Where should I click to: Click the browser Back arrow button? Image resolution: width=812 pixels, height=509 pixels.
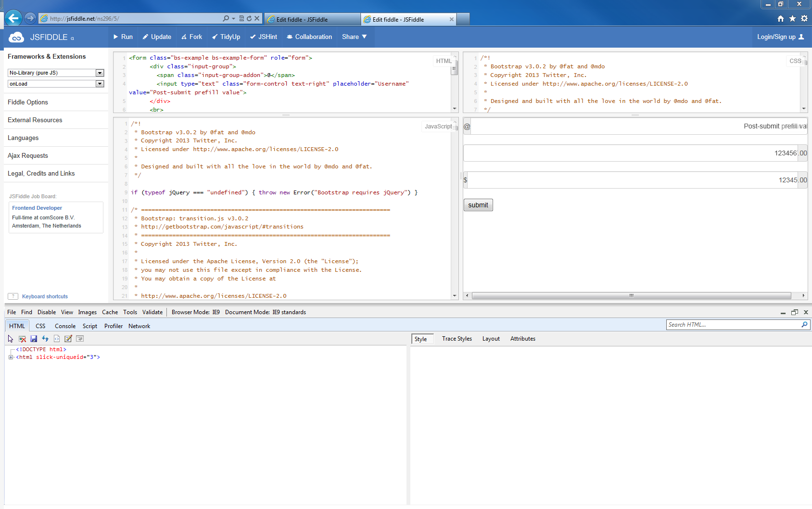pyautogui.click(x=13, y=18)
